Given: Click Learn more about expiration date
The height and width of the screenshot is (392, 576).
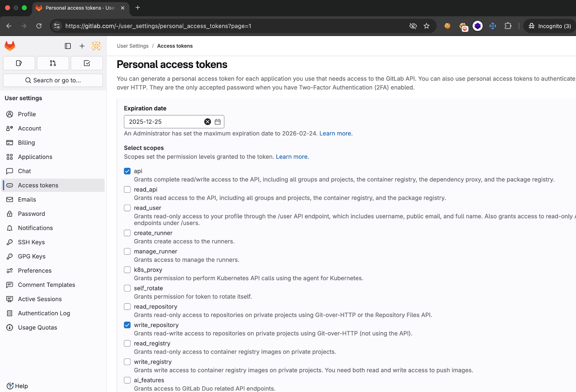Looking at the screenshot, I should 335,133.
